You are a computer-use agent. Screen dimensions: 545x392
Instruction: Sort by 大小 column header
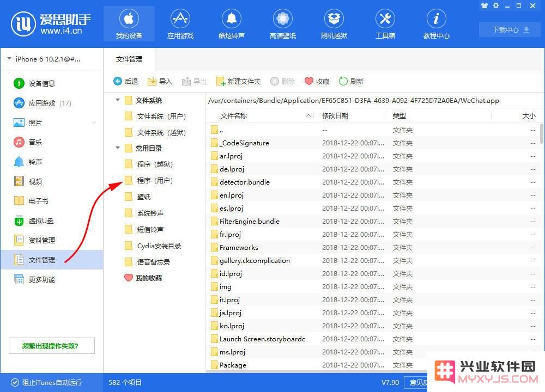[516, 116]
